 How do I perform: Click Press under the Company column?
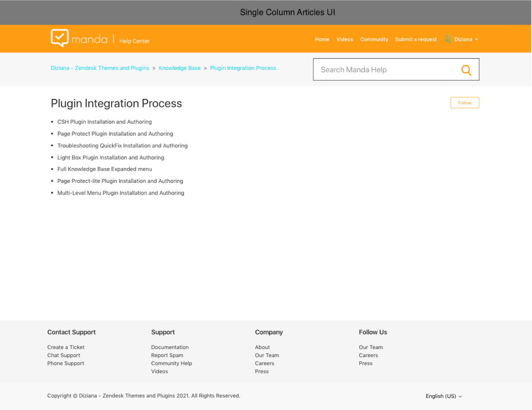(x=262, y=371)
